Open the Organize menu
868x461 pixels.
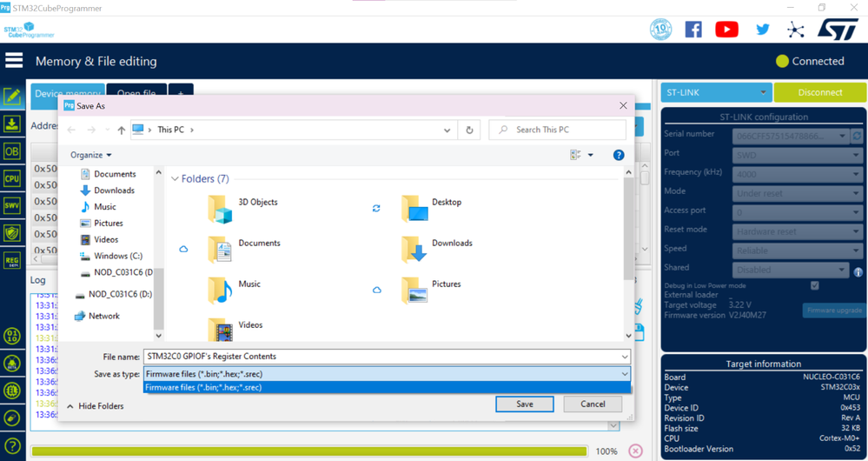[x=90, y=155]
